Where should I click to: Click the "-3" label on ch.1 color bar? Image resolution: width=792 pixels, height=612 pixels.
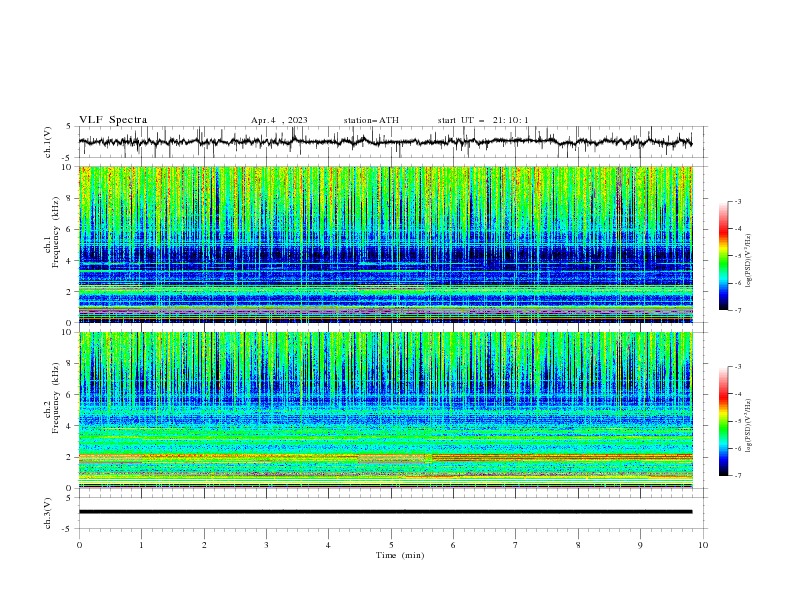738,201
